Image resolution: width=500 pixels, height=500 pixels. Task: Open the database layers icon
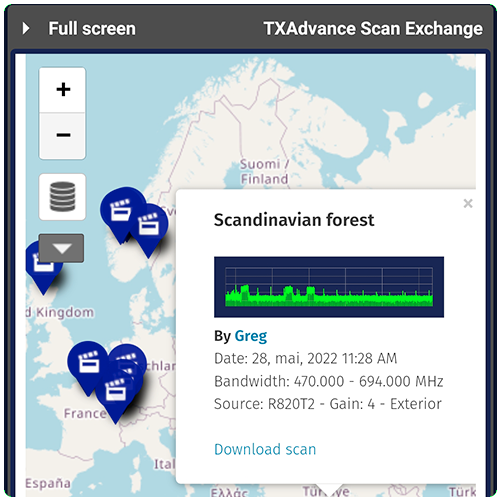[62, 197]
